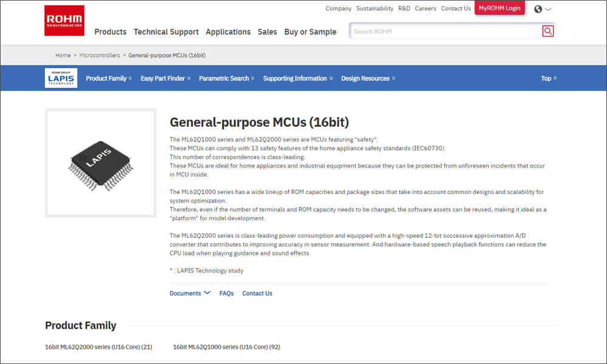The image size is (607, 364).
Task: Open the Products menu
Action: [x=110, y=32]
